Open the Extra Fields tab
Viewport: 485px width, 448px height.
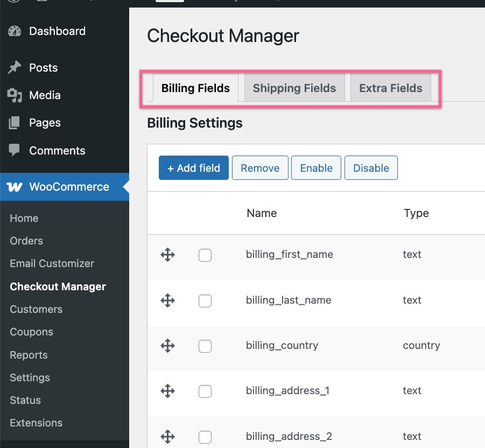click(390, 88)
